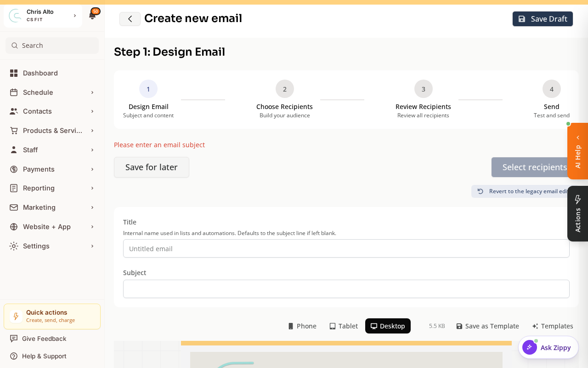588x368 pixels.
Task: Click the Save Draft button
Action: tap(543, 19)
